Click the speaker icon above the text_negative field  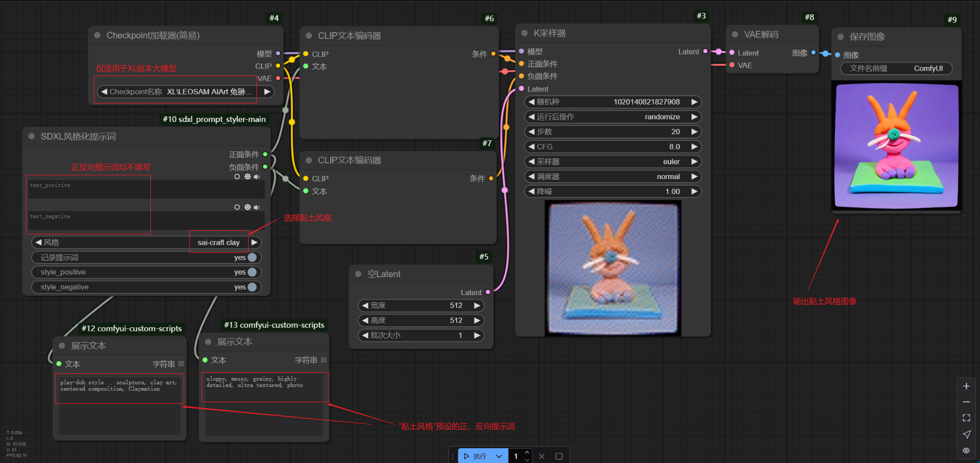click(x=257, y=207)
